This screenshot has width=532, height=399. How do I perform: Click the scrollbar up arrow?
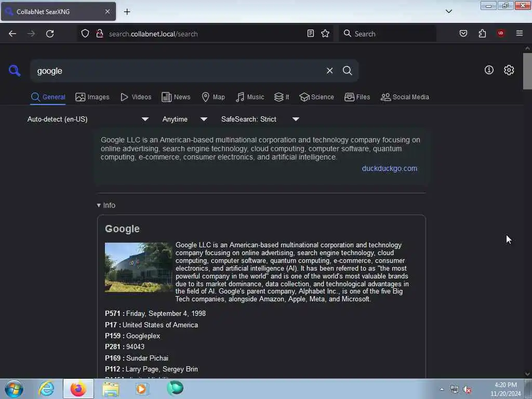[x=527, y=48]
